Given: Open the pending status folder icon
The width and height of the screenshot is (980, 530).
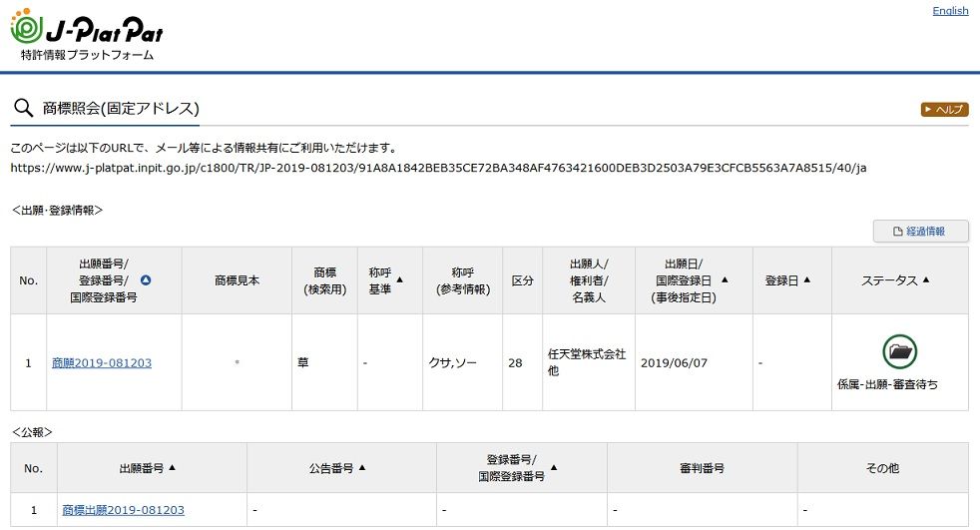Looking at the screenshot, I should click(x=899, y=351).
